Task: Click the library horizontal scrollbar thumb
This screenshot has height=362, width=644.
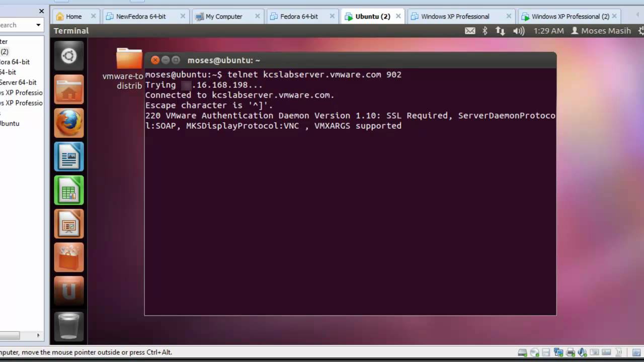Action: pos(10,335)
